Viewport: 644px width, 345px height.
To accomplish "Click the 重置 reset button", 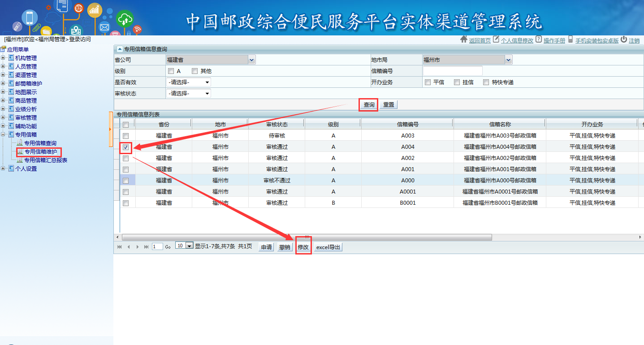I will click(389, 104).
